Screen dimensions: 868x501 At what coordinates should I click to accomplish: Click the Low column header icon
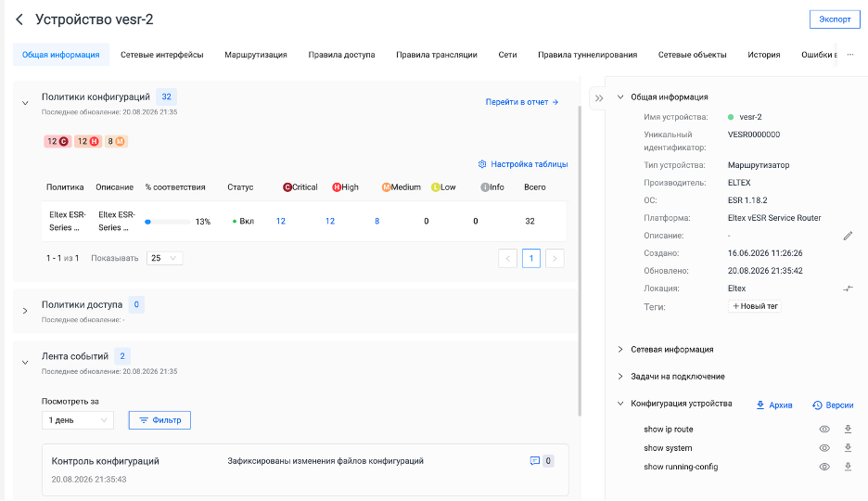436,187
